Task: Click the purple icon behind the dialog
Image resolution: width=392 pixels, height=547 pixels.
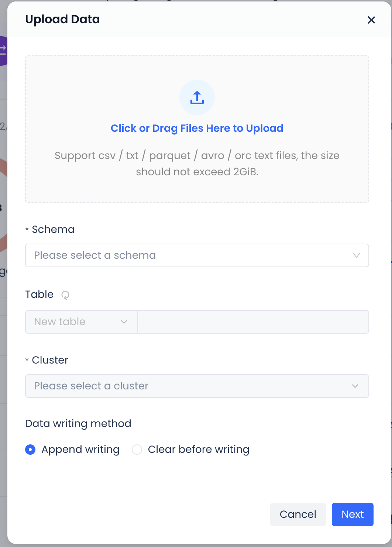Action: pyautogui.click(x=3, y=51)
